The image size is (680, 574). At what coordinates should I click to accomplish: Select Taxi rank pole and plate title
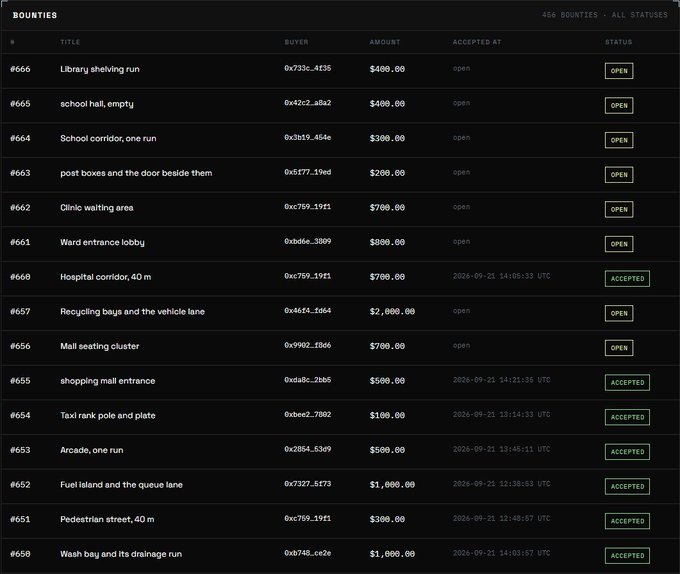coord(108,415)
